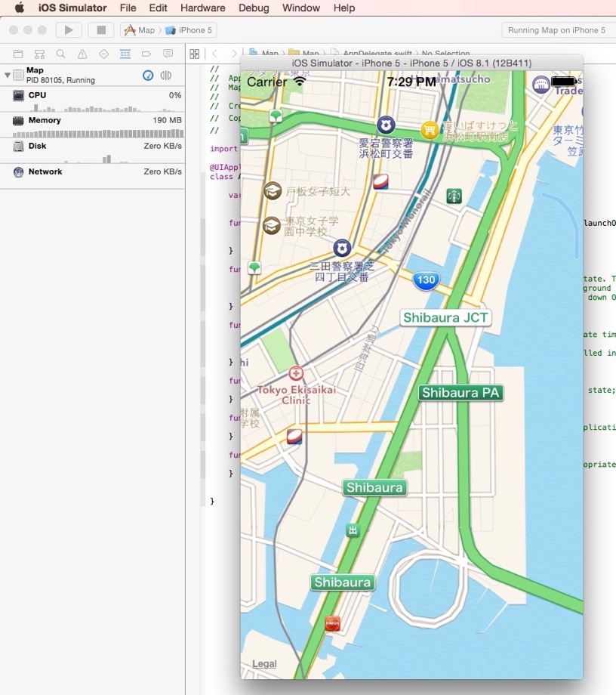Tap the Shibaura JCT label
Screen dimensions: 616x695
445,318
